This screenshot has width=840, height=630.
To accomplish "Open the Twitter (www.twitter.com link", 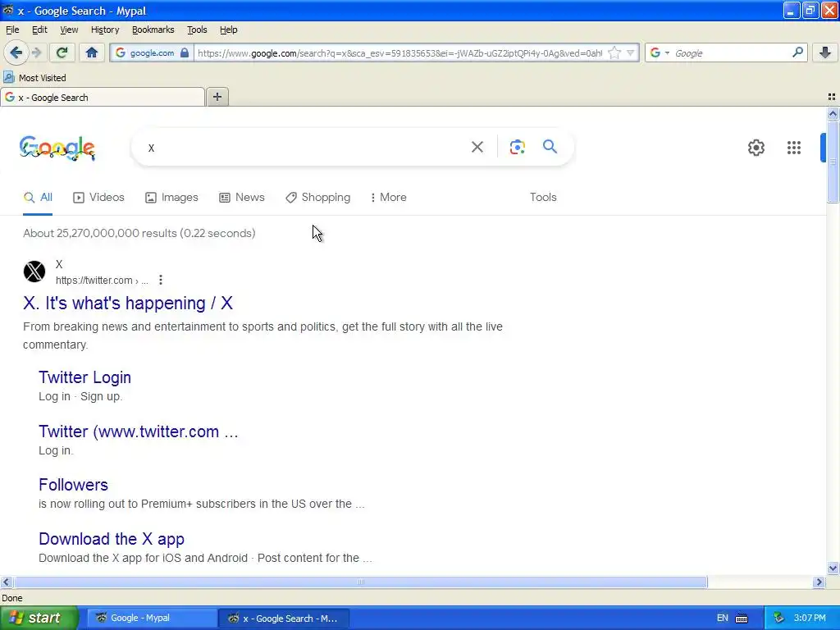I will coord(138,431).
